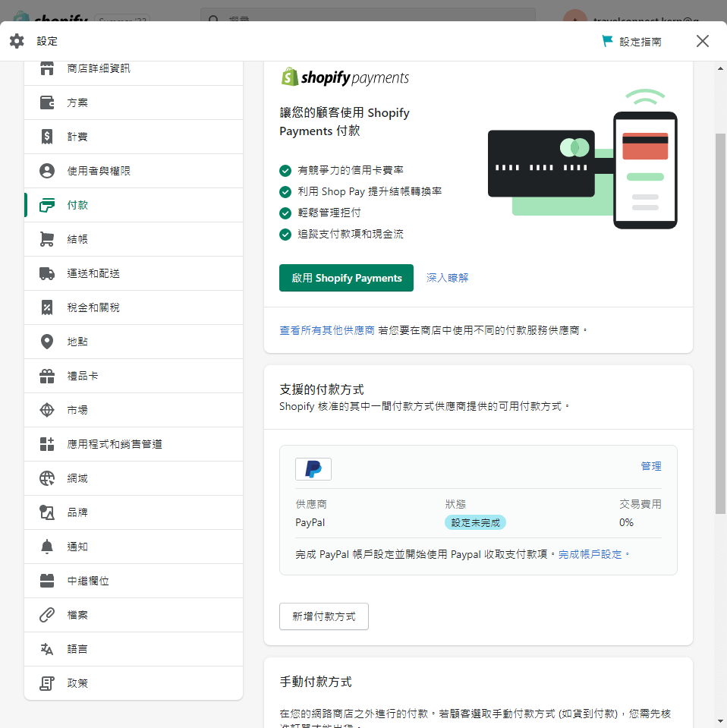Go to 計費 settings
Screen dimensions: 727x728
tap(134, 137)
